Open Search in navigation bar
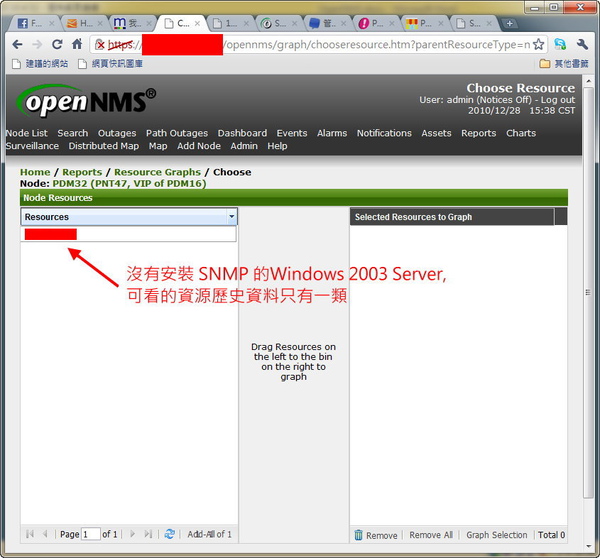Viewport: 600px width, 558px height. (73, 133)
